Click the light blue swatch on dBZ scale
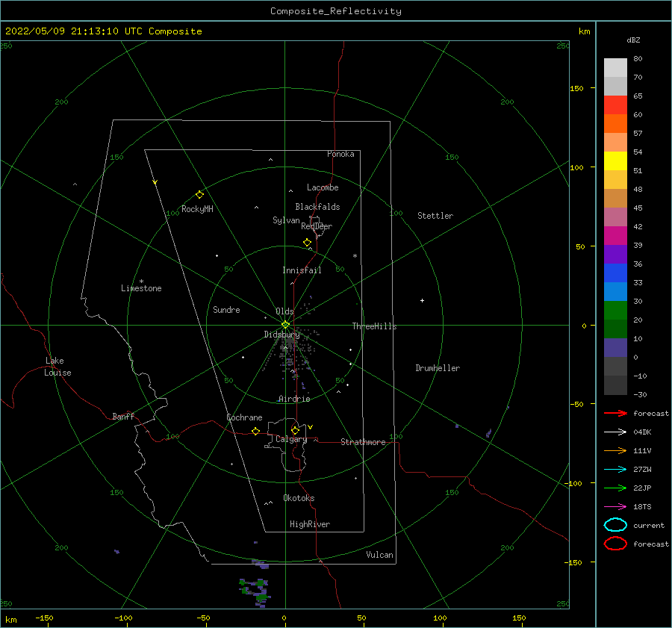 [x=615, y=292]
